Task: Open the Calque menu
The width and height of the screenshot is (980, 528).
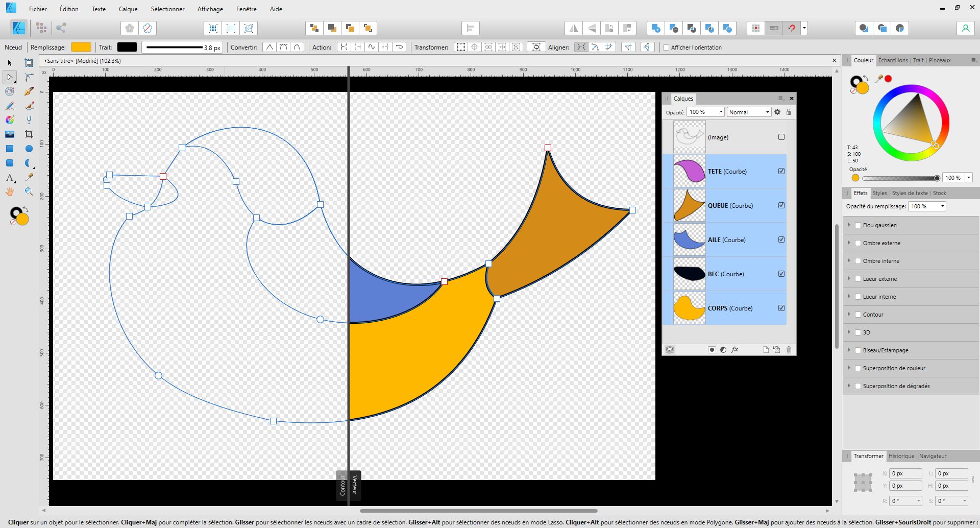Action: 128,9
